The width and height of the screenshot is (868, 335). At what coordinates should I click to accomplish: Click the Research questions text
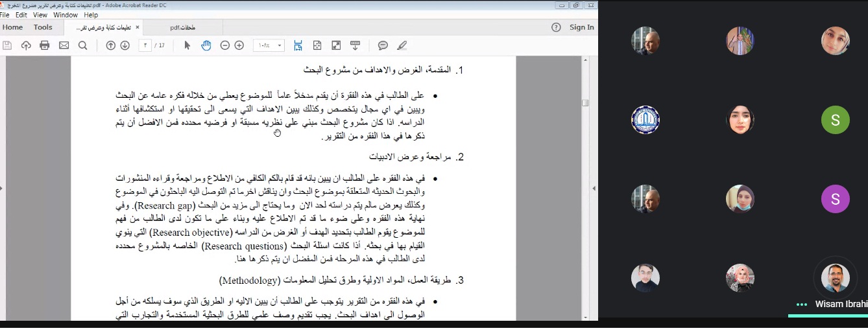pos(243,246)
